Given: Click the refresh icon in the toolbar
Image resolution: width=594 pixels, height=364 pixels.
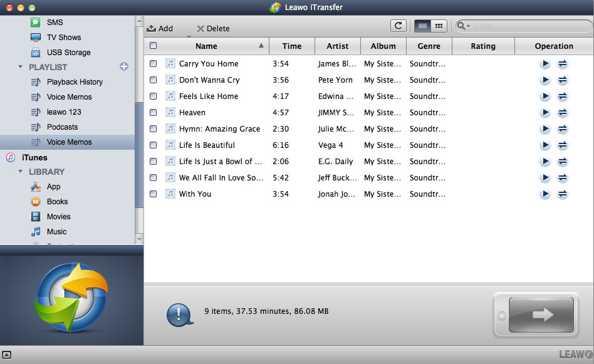Looking at the screenshot, I should [x=398, y=26].
